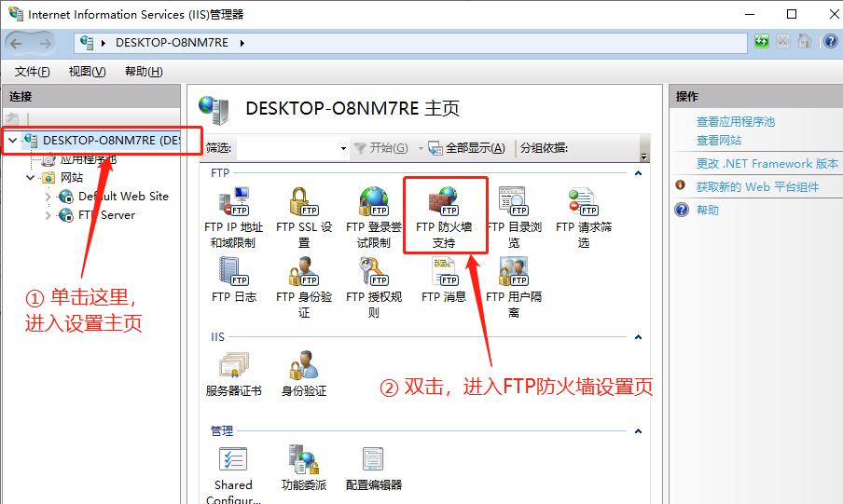Viewport: 843px width, 504px height.
Task: Click 获取新的 Web 平台组件 link
Action: click(757, 187)
